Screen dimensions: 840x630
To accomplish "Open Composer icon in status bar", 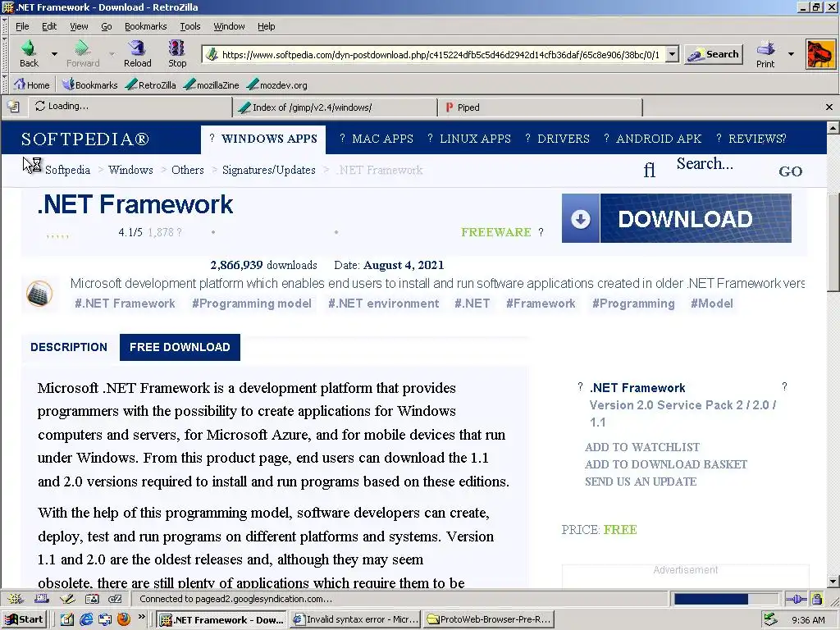I will (x=67, y=599).
